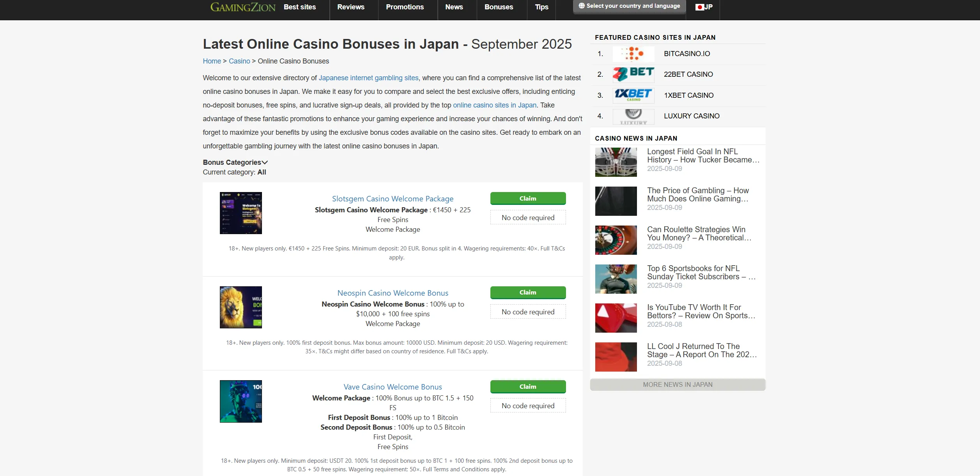Click the Luxury Casino logo
Screen dimensions: 980x476
633,116
